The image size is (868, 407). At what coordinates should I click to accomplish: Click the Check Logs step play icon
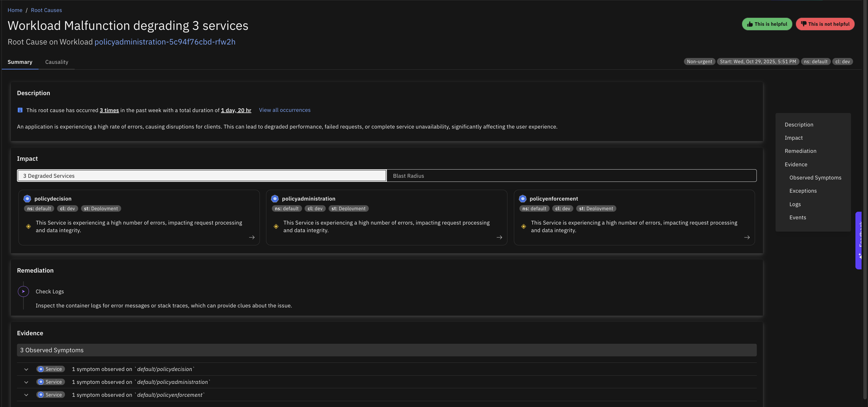[23, 291]
